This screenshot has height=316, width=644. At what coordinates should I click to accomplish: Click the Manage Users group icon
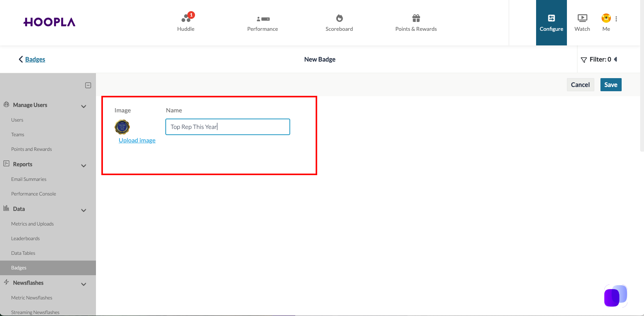click(x=7, y=104)
